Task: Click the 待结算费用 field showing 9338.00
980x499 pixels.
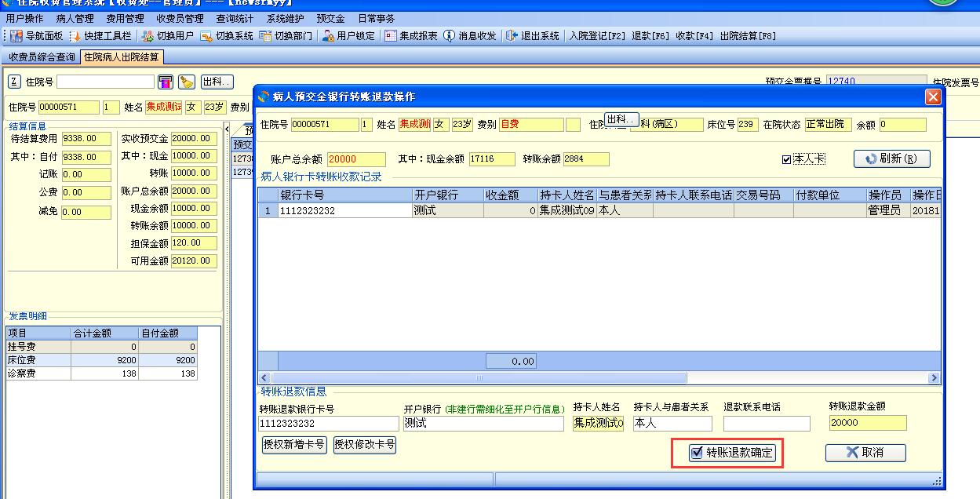Action: pyautogui.click(x=86, y=139)
